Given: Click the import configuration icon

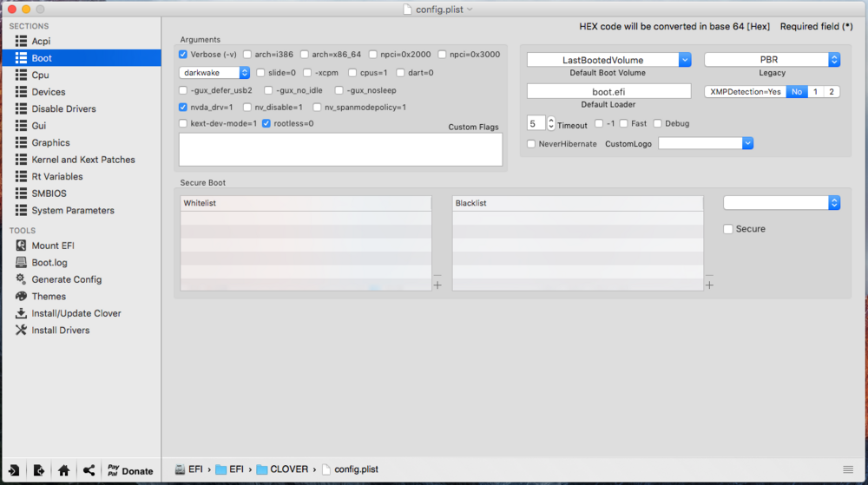Looking at the screenshot, I should 14,470.
